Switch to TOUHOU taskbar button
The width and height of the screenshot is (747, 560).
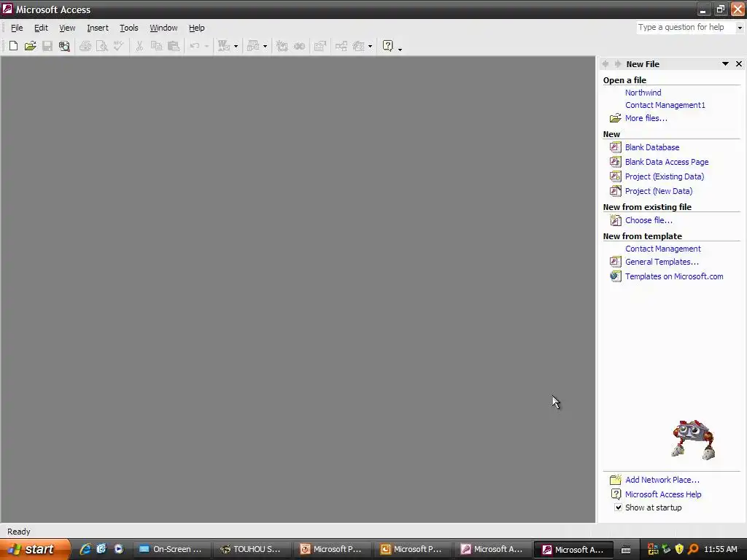(251, 549)
